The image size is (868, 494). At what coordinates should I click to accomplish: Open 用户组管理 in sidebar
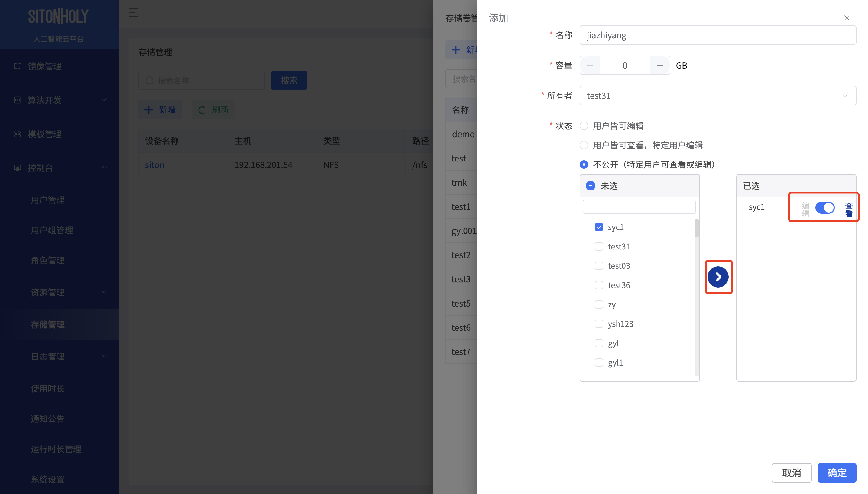(x=52, y=230)
